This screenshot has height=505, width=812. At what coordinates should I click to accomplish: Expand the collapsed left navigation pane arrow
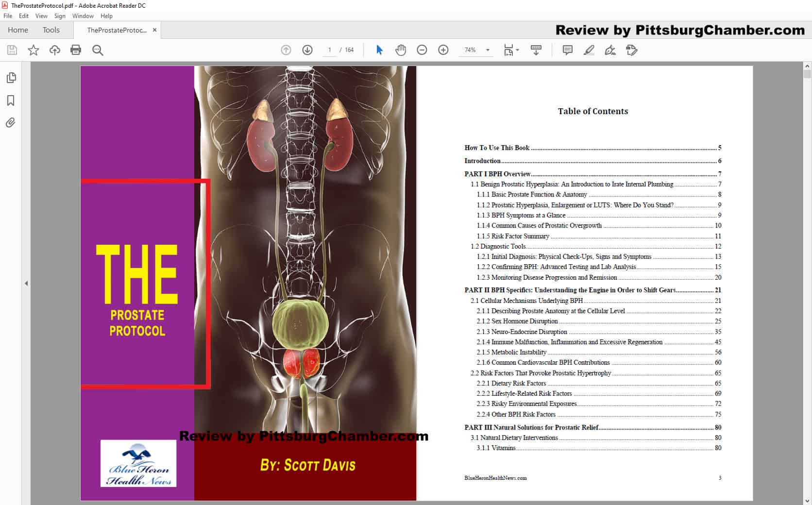(26, 283)
